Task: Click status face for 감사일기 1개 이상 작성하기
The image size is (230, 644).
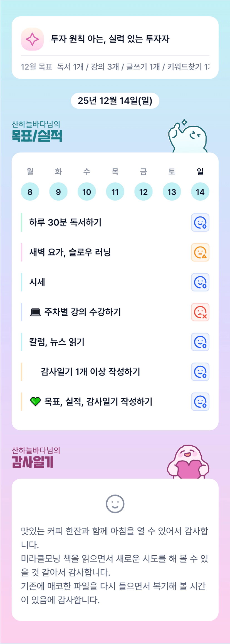Action: click(x=200, y=372)
